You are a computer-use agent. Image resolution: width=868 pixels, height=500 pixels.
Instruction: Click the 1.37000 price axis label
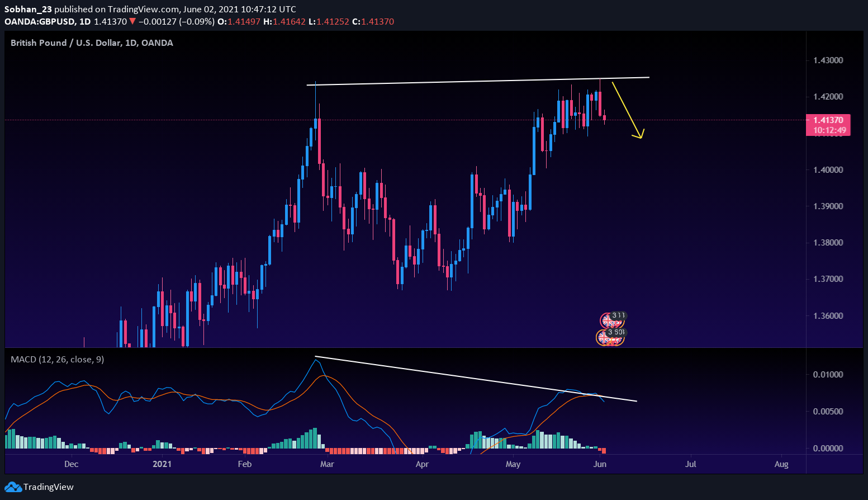point(828,279)
